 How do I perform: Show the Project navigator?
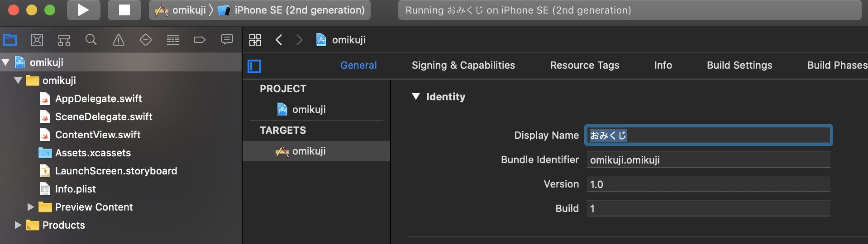tap(10, 40)
